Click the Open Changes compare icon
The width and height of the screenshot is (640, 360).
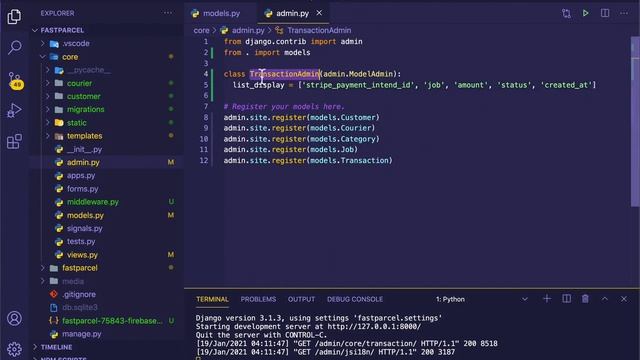tap(566, 13)
